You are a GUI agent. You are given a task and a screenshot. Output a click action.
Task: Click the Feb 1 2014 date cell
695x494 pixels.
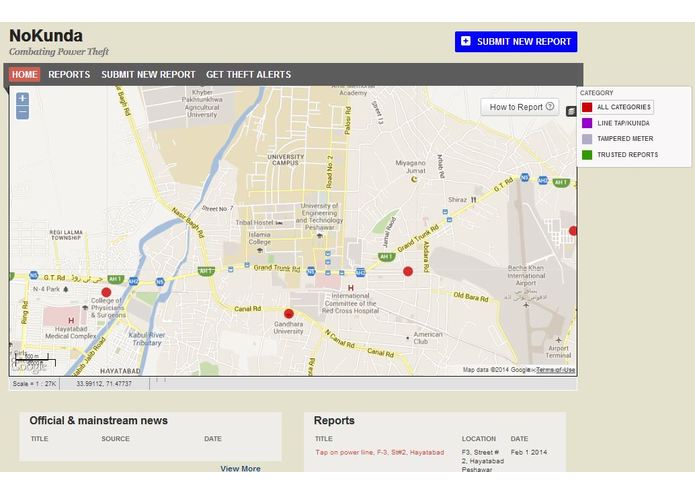[529, 452]
